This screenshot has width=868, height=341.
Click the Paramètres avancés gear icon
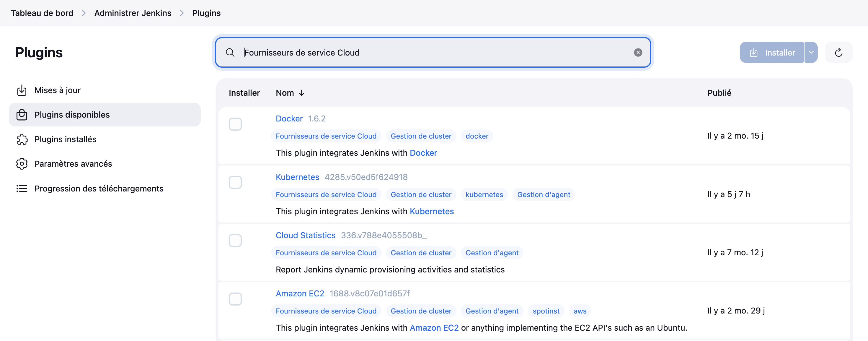click(x=22, y=164)
